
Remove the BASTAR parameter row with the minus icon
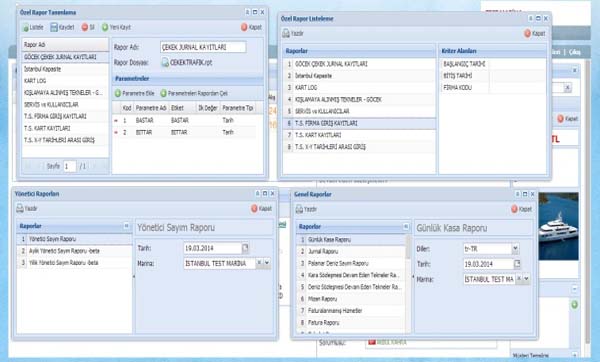[116, 121]
